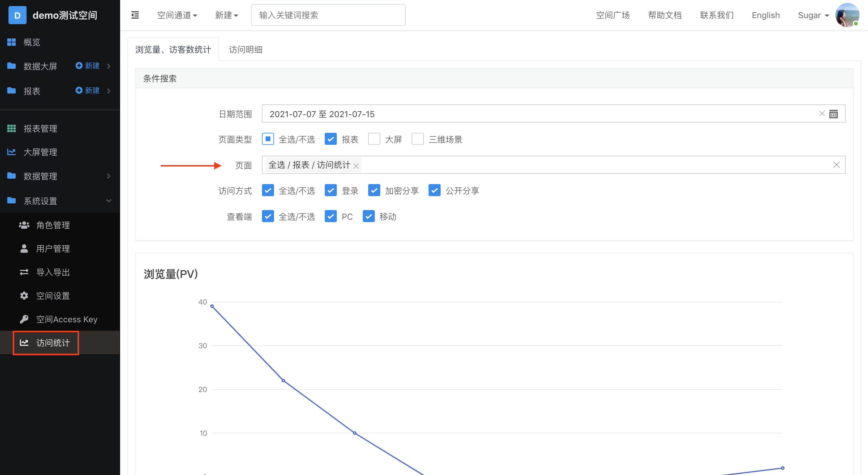
Task: Open 空间设置 gear item
Action: point(53,296)
